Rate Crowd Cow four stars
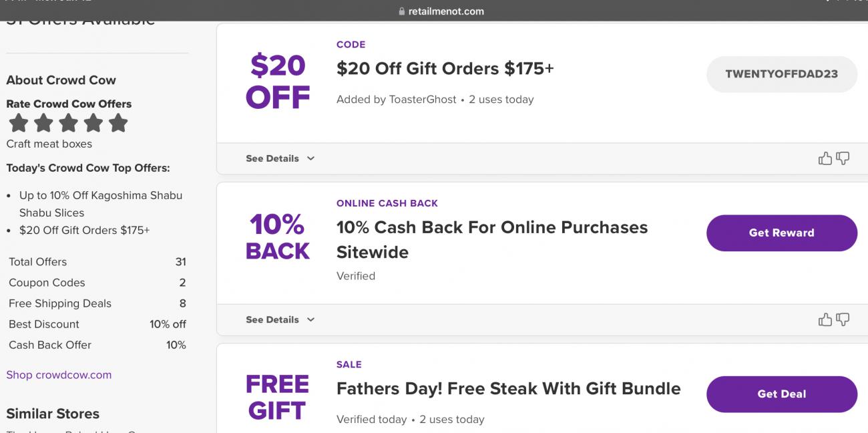Image resolution: width=868 pixels, height=433 pixels. 93,123
